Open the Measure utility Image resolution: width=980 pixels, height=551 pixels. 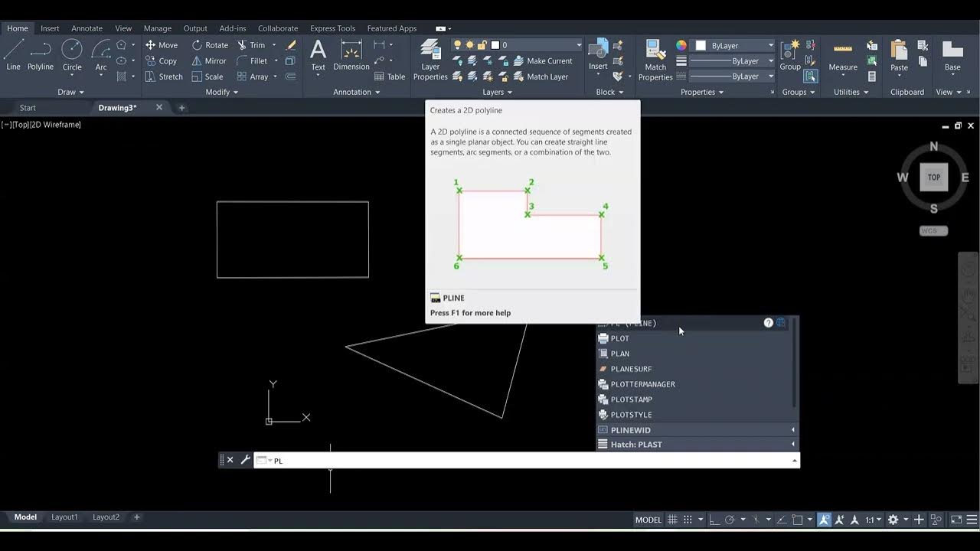pos(843,55)
